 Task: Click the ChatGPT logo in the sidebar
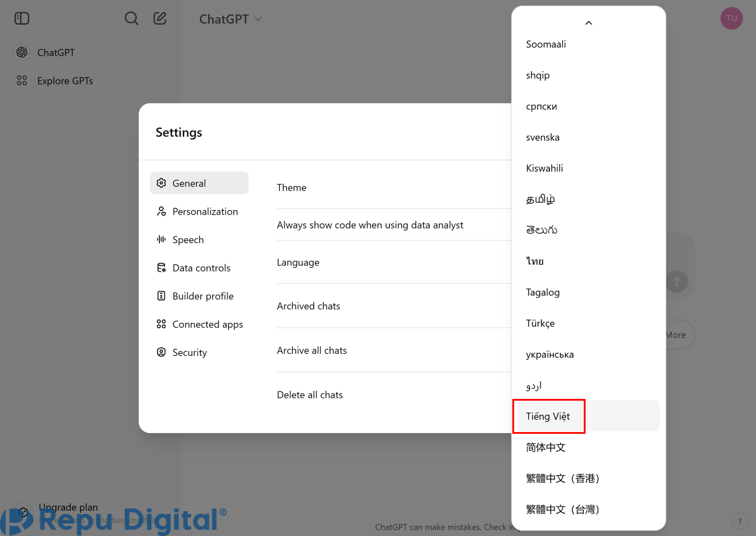[22, 52]
